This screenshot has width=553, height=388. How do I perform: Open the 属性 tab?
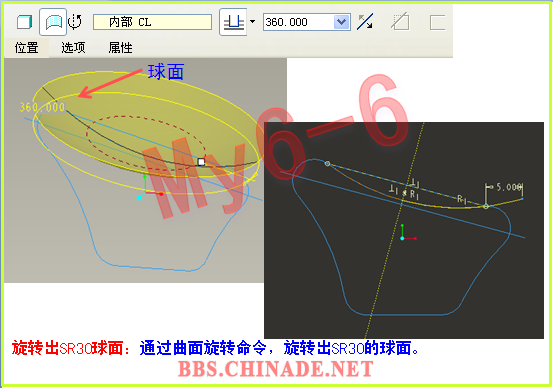(x=120, y=48)
